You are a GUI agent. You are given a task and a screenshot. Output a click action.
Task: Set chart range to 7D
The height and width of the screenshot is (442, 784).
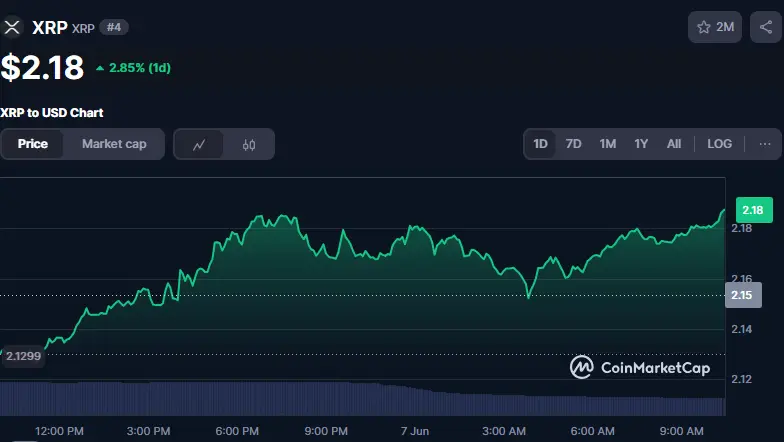click(x=574, y=144)
